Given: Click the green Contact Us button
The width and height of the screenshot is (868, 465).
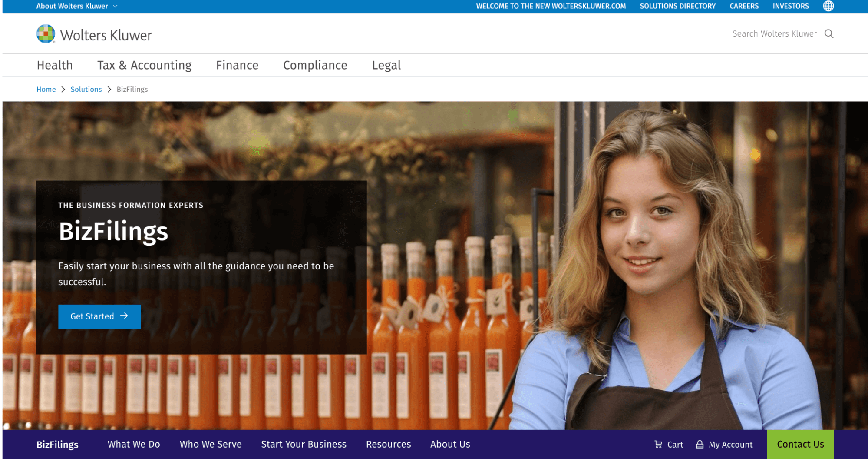Looking at the screenshot, I should [800, 444].
